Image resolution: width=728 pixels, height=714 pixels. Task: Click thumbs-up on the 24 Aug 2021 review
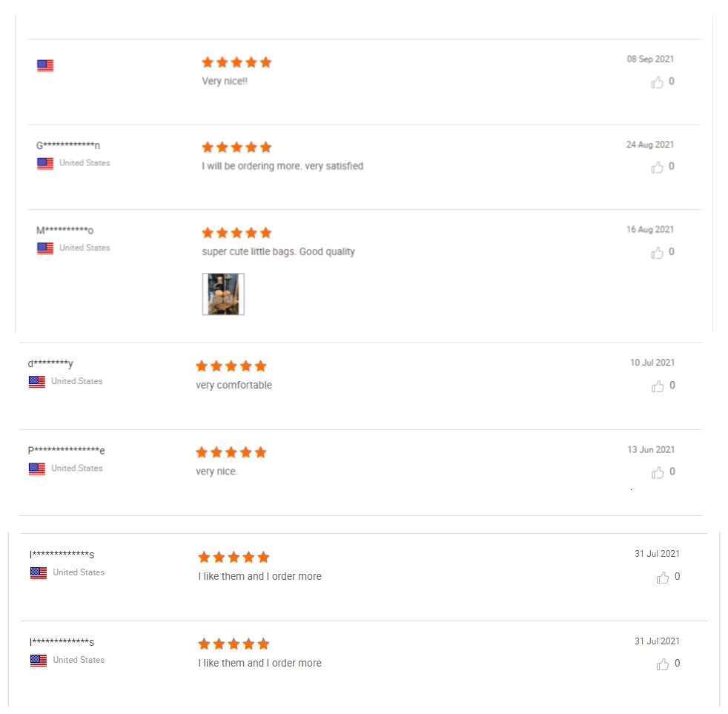coord(657,168)
